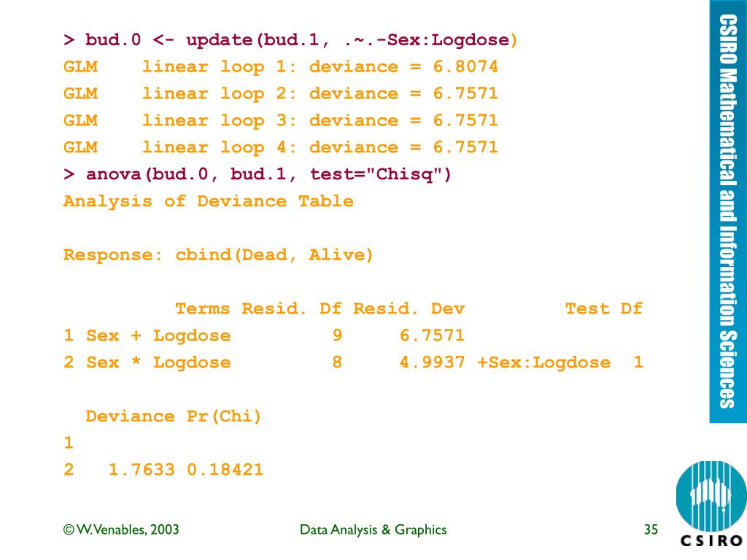Click the 'Test' column header

click(x=587, y=308)
